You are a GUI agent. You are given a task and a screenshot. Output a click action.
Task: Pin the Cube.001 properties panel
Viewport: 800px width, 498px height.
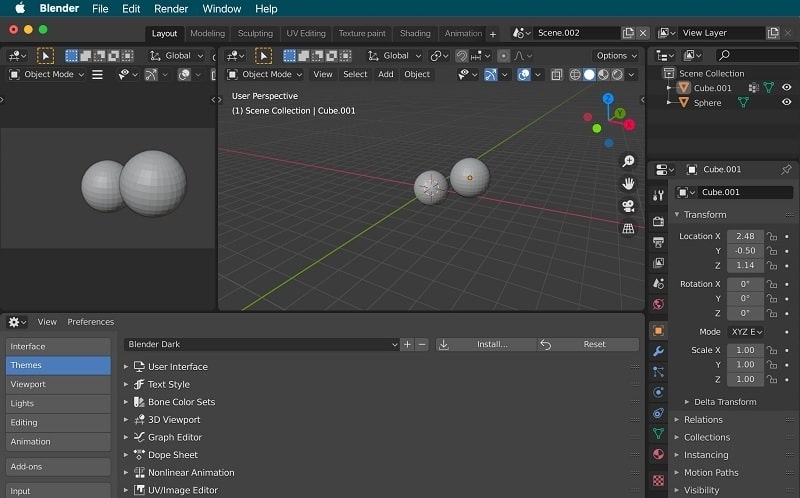pos(786,169)
